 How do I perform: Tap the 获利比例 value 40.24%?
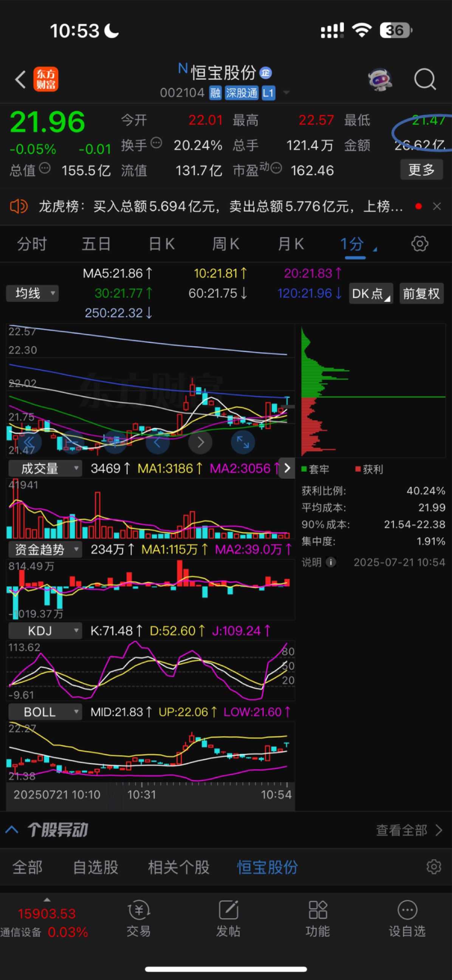[426, 491]
